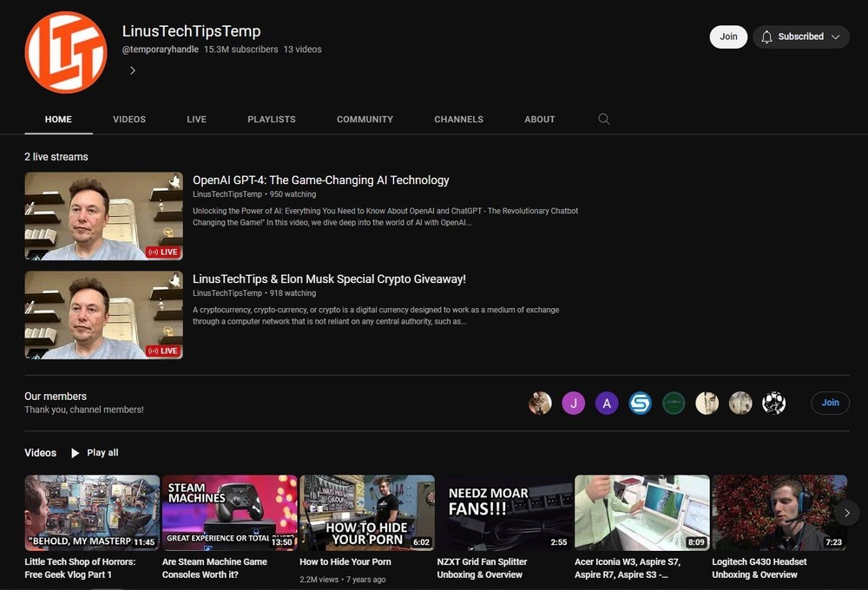
Task: Click the LinusTechTips channel logo avatar
Action: 66,52
